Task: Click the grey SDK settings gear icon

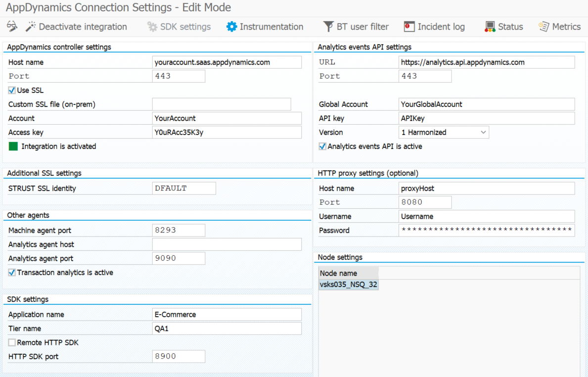Action: (152, 27)
